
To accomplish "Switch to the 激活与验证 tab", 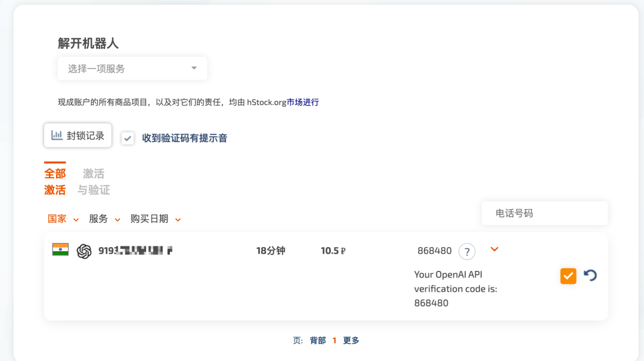I will [94, 181].
